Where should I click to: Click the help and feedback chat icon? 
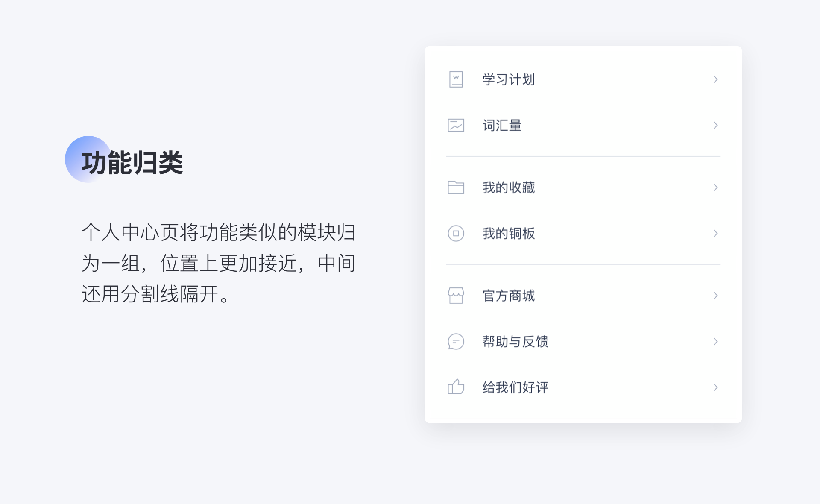pyautogui.click(x=456, y=342)
